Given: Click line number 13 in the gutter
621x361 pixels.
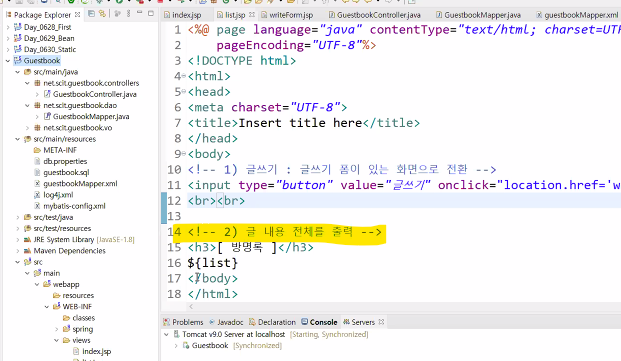Looking at the screenshot, I should point(174,216).
